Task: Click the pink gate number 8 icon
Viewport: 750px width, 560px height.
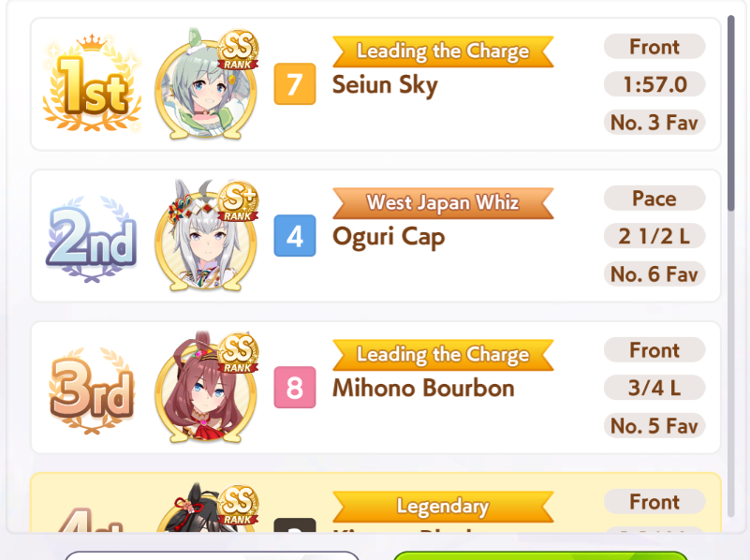Action: coord(295,388)
